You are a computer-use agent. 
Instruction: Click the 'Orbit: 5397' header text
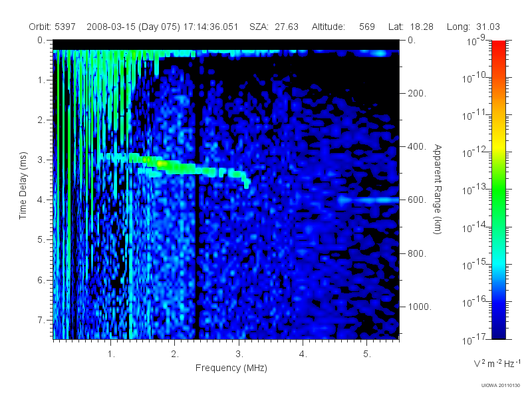click(x=53, y=27)
